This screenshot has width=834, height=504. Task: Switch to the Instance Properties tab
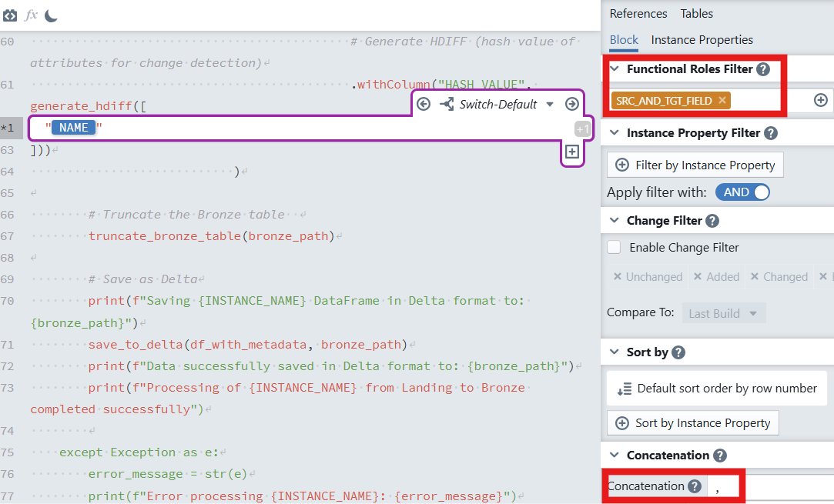pos(702,40)
